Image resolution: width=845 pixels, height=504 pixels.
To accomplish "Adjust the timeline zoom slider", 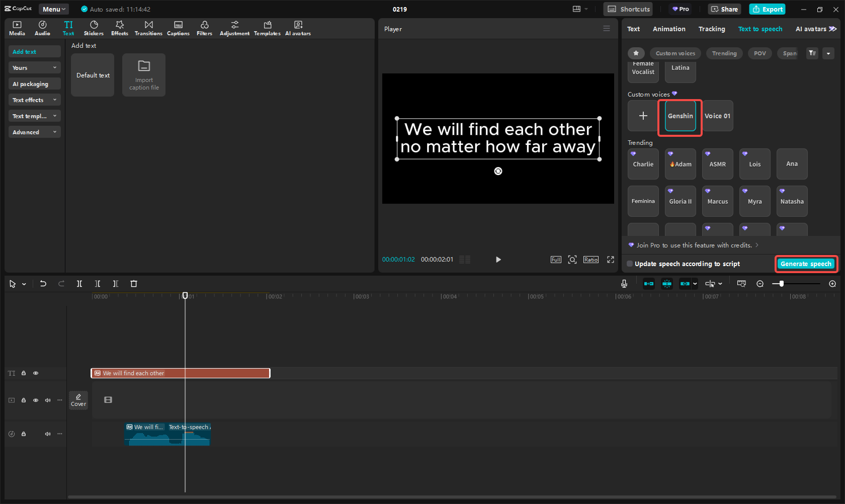I will click(x=781, y=284).
